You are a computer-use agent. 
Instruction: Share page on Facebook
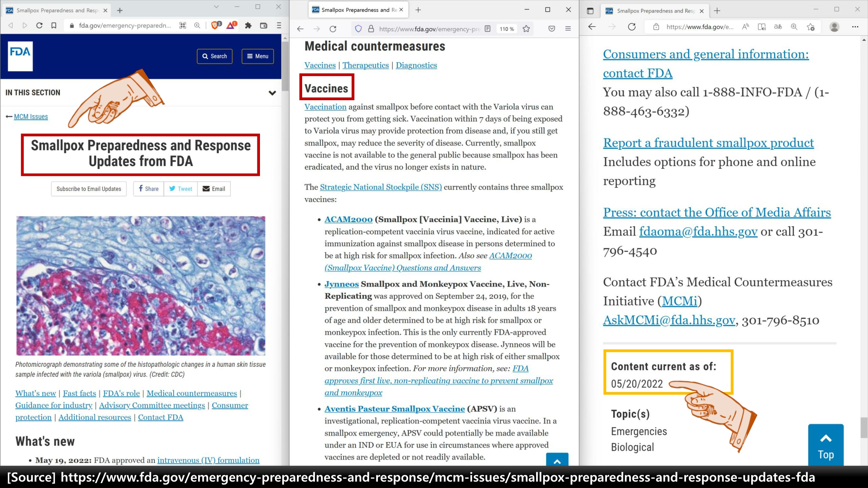click(149, 189)
